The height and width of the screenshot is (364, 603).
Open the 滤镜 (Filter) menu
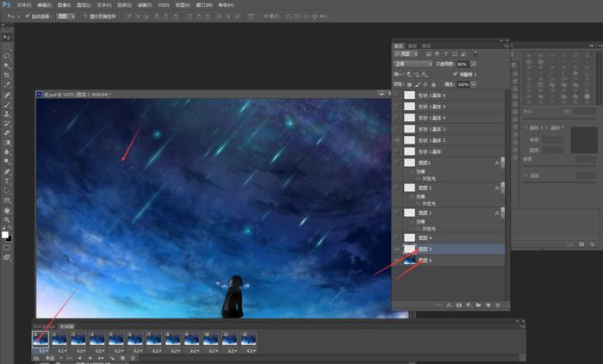pos(146,4)
